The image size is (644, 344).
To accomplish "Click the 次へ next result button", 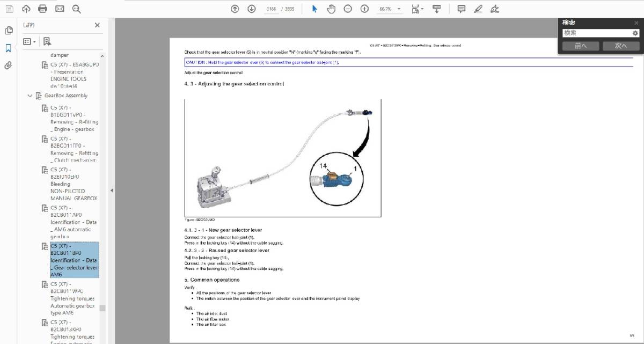I will pos(621,46).
